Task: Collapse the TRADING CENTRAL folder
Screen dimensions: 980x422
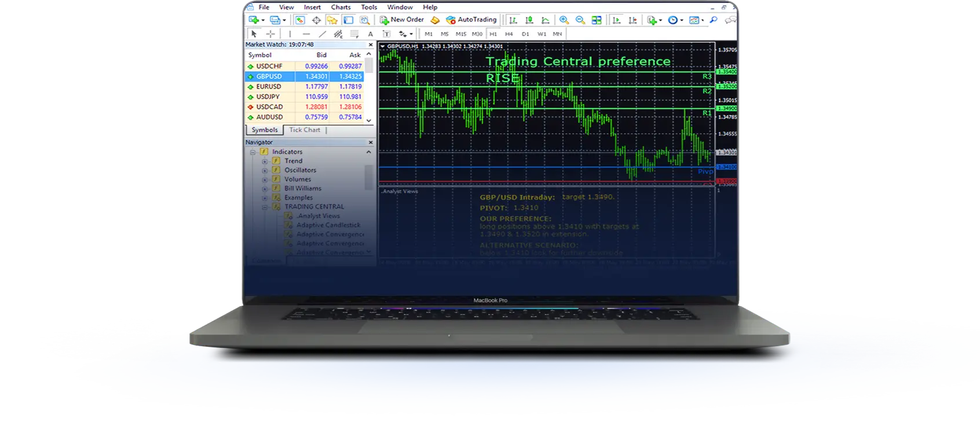Action: tap(265, 207)
